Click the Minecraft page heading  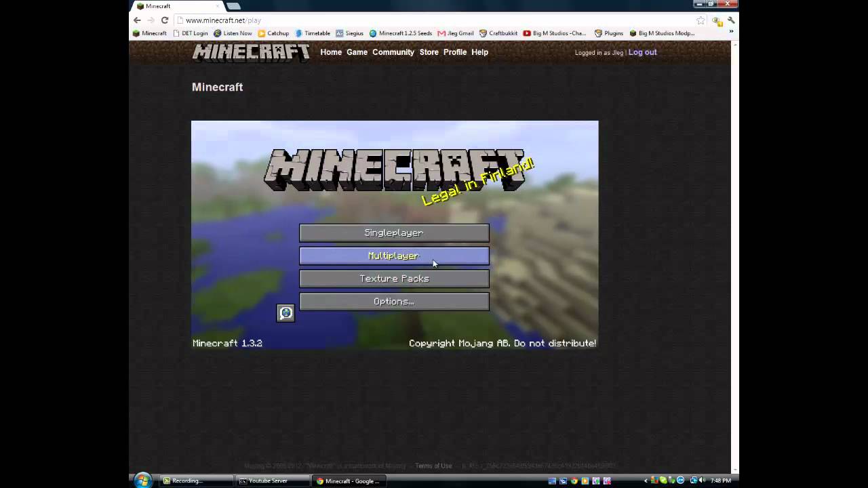[217, 87]
